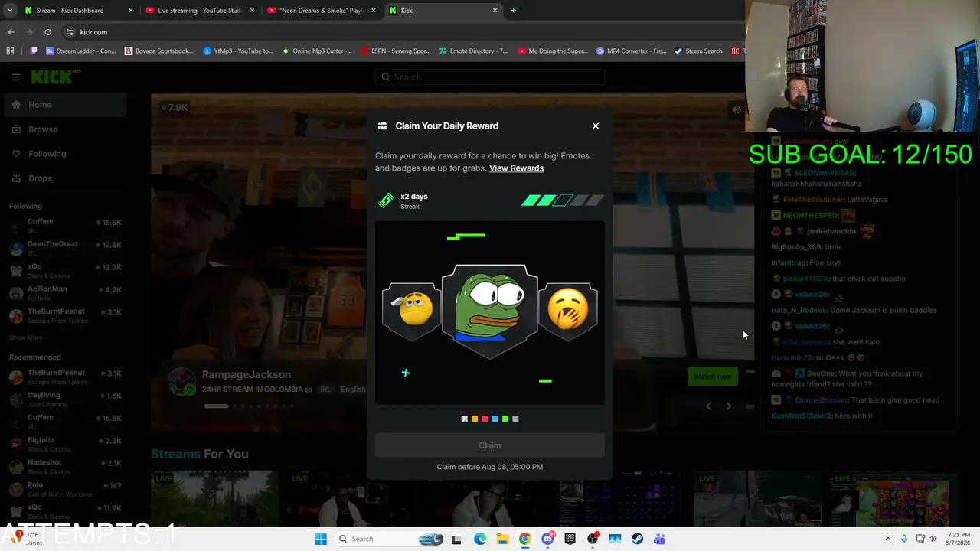Viewport: 980px width, 551px height.
Task: Open the Me Doing the Super bookmark
Action: [x=553, y=51]
